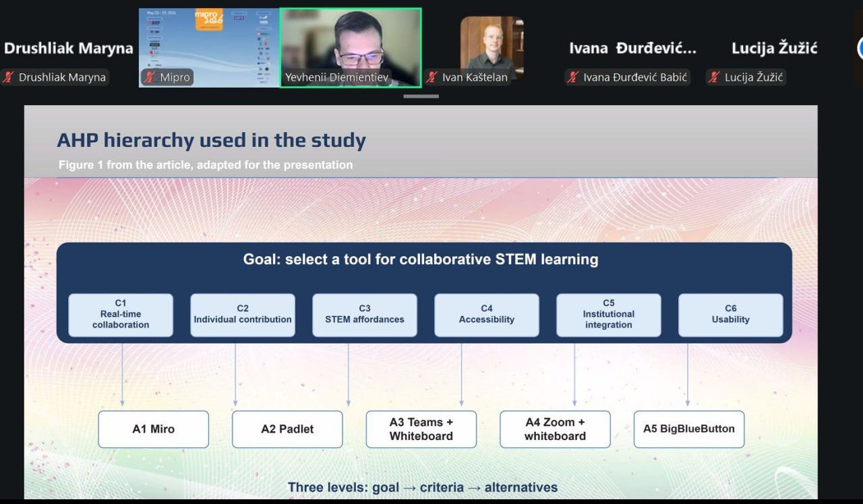Click the "Goal: select a tool" heading
Screen dimensions: 863x504
point(421,259)
